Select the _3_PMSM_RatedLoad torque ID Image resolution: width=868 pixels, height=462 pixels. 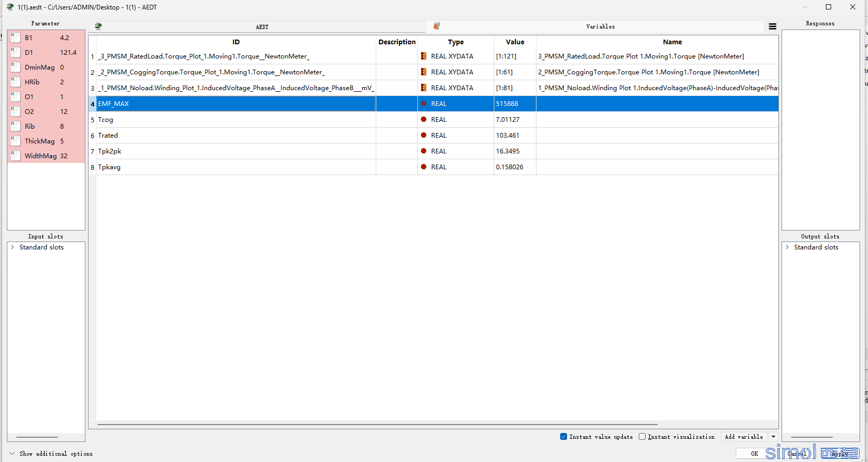tap(236, 56)
